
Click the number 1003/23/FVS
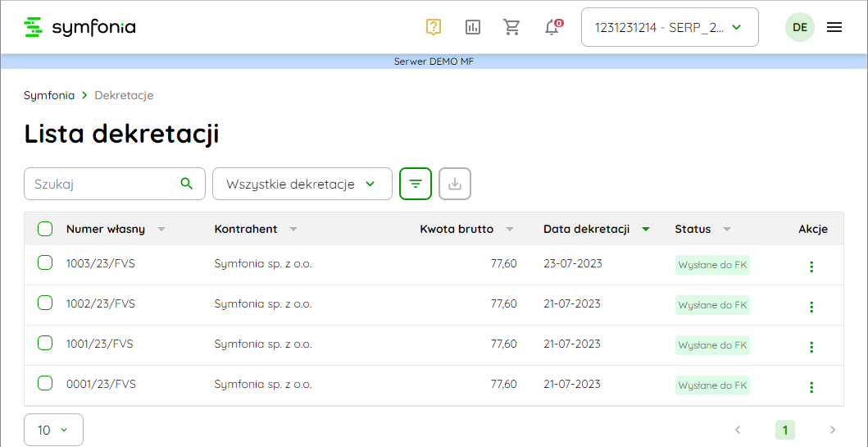(x=101, y=263)
